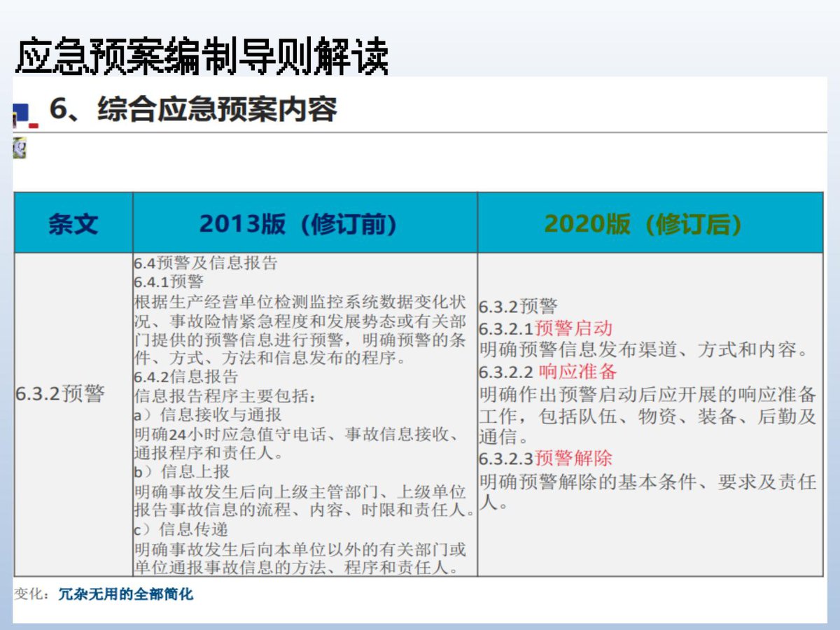840x630 pixels.
Task: Click the c）信息传递 item
Action: point(181,529)
